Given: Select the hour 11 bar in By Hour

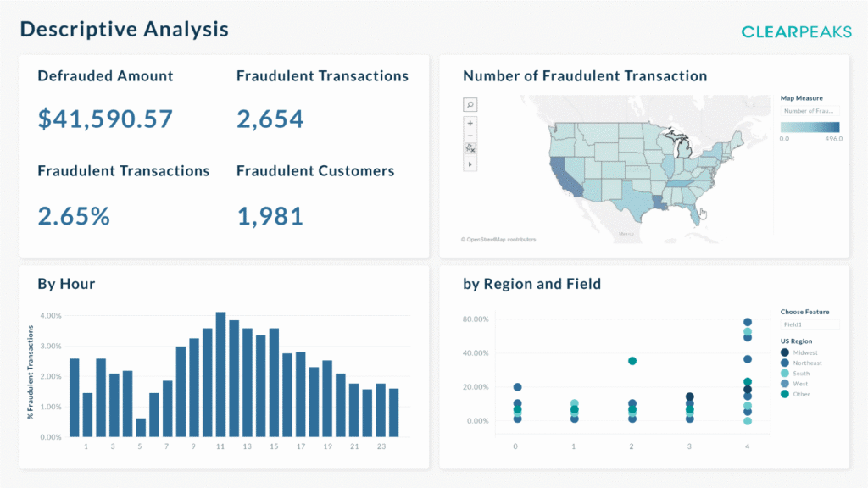Looking at the screenshot, I should pyautogui.click(x=220, y=375).
